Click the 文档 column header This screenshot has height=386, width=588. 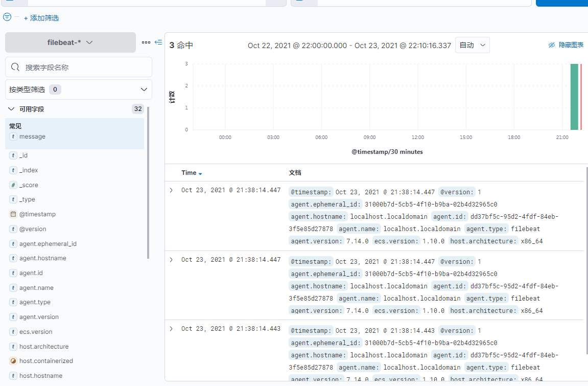tap(295, 173)
